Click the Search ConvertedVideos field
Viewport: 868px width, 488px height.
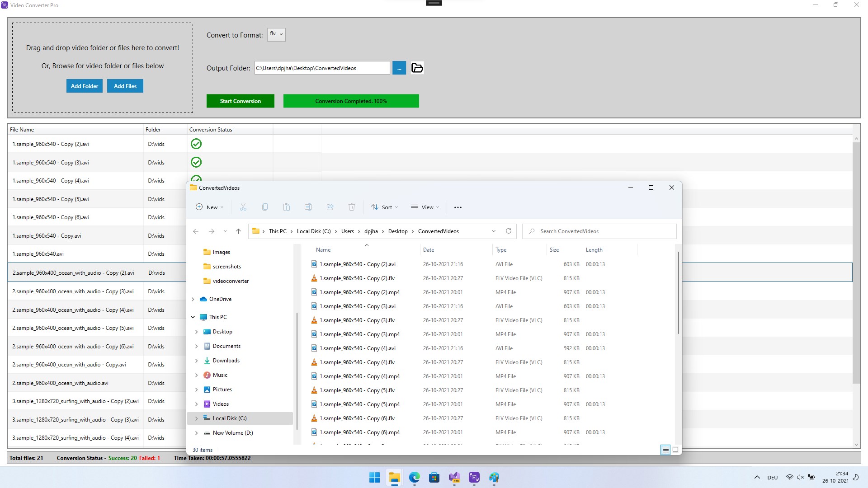599,231
